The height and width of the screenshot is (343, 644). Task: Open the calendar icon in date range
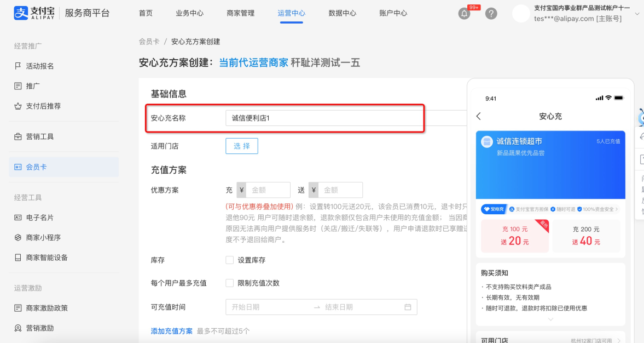click(x=408, y=307)
